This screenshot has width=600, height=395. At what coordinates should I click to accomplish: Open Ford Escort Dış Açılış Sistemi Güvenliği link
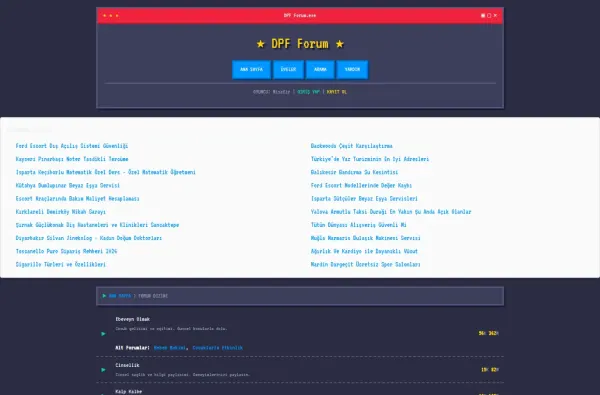[72, 146]
